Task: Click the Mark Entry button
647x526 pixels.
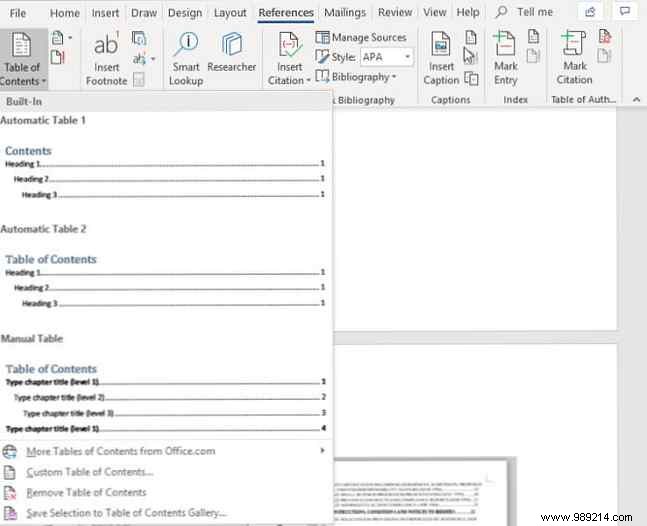Action: [x=505, y=59]
